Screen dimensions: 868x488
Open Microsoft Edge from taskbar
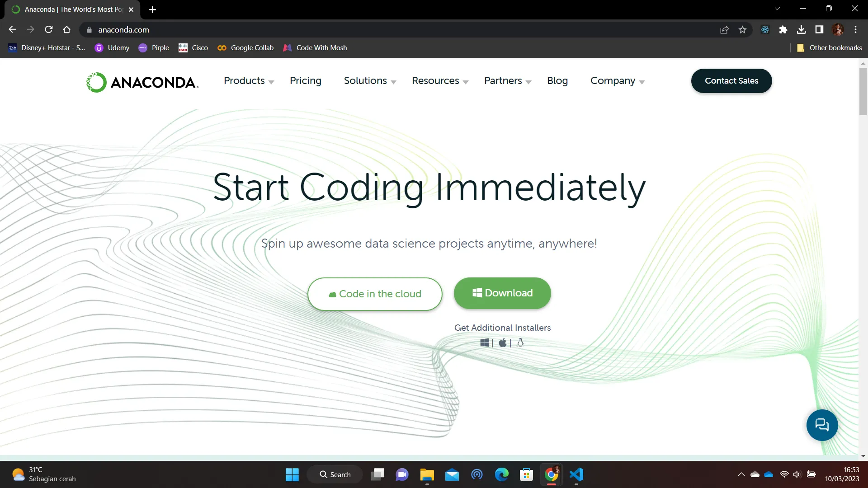click(501, 474)
